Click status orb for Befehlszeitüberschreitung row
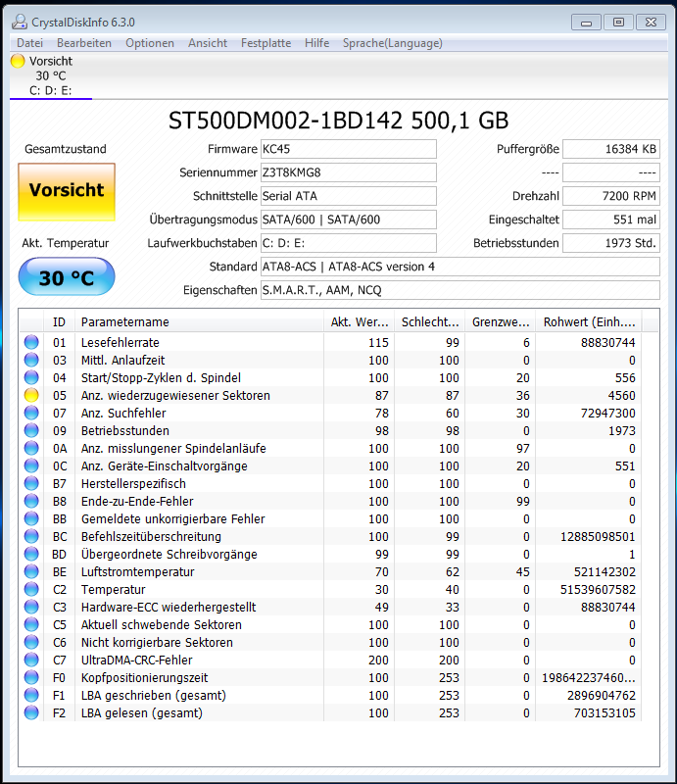The image size is (677, 784). (x=31, y=536)
